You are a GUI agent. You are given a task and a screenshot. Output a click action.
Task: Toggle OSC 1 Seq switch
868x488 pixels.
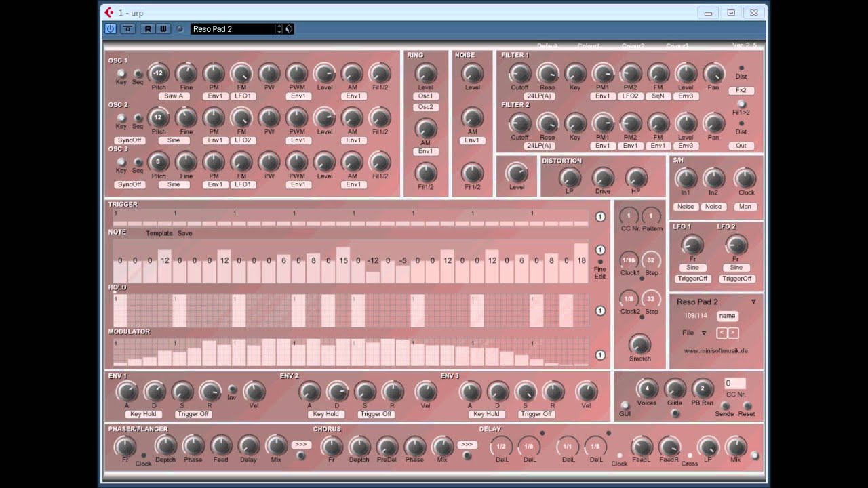[138, 74]
